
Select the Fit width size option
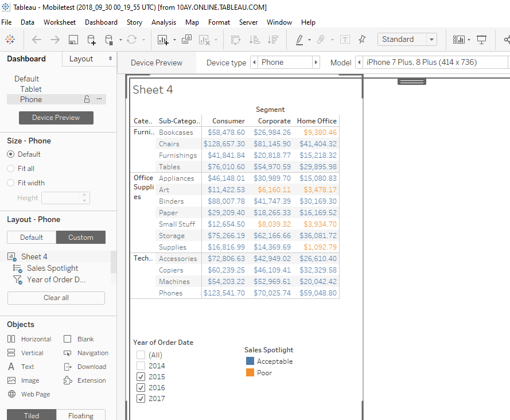click(11, 183)
